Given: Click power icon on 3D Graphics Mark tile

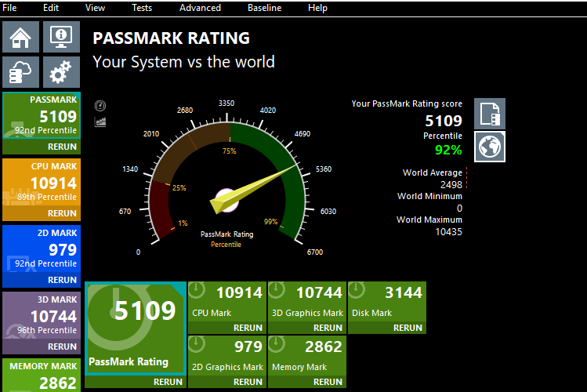Looking at the screenshot, I should click(x=277, y=290).
